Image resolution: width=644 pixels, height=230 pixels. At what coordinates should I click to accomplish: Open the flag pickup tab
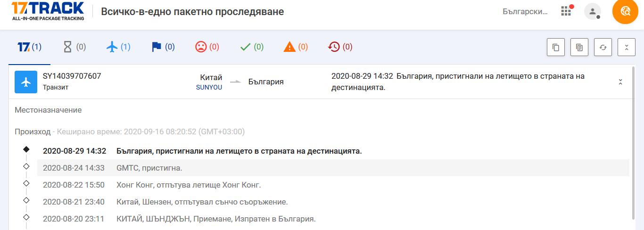coord(163,47)
